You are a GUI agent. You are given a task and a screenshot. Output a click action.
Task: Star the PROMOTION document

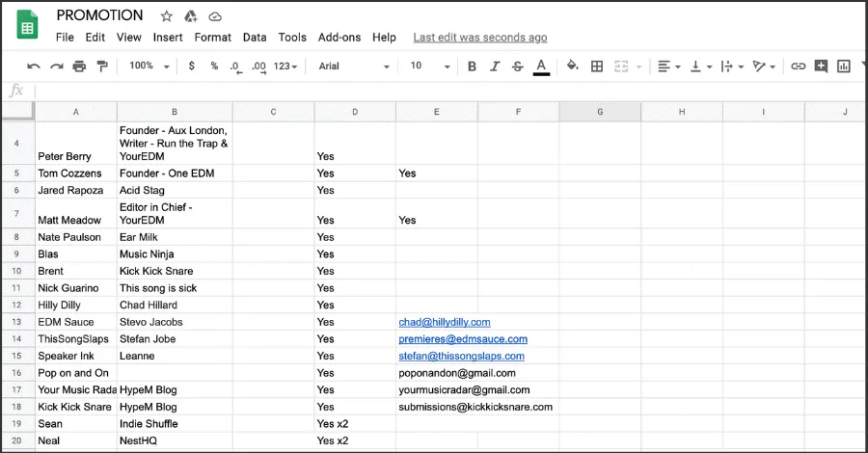tap(166, 16)
